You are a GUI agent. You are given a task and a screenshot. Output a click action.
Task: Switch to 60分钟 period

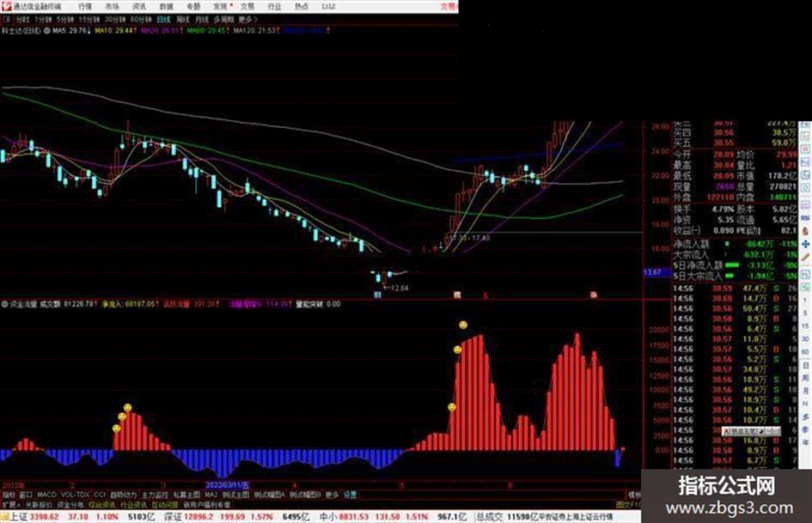point(141,19)
